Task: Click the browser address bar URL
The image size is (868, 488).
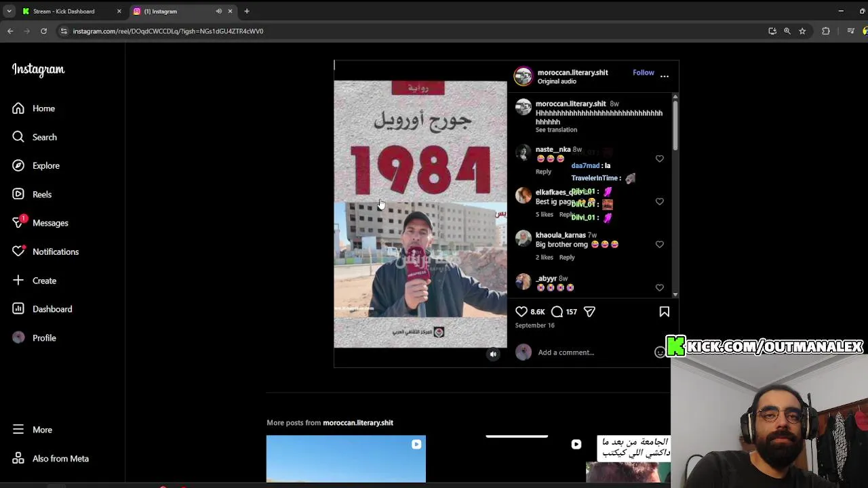Action: point(168,31)
